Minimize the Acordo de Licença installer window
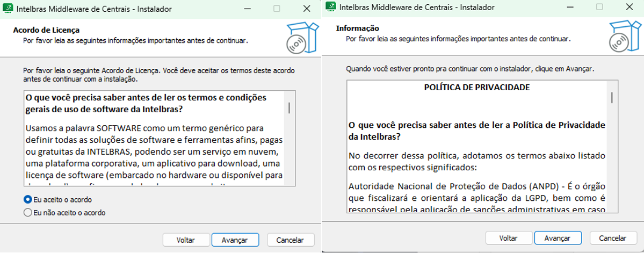Image resolution: width=644 pixels, height=253 pixels. [248, 9]
